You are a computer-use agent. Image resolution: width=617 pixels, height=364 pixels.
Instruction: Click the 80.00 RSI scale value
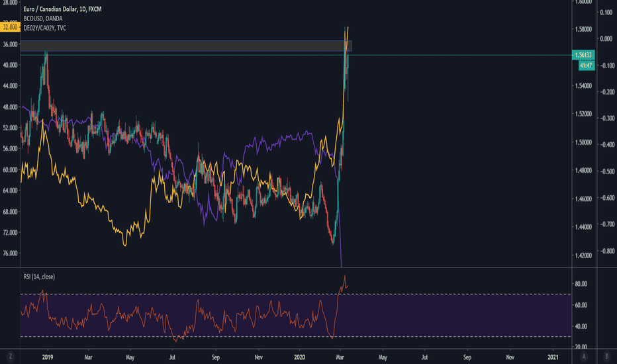581,284
